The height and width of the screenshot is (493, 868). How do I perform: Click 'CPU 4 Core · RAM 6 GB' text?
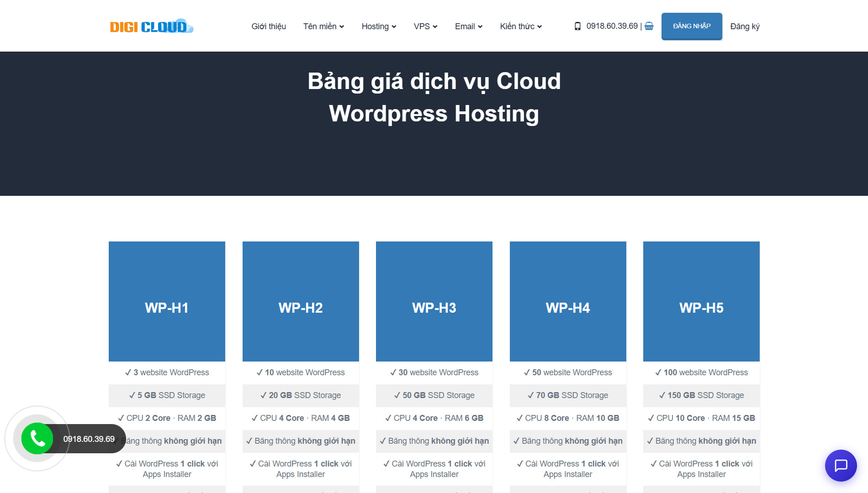(434, 418)
